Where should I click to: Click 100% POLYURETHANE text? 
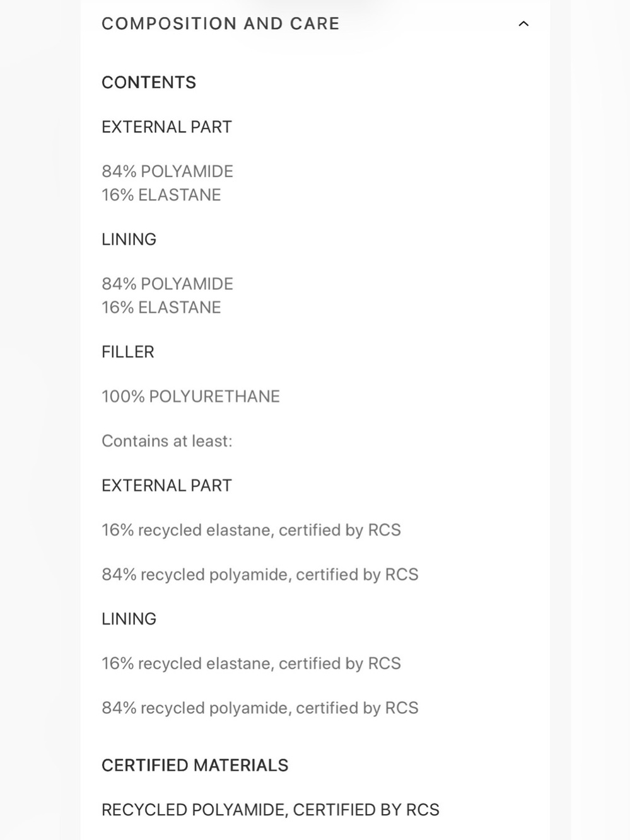[190, 396]
